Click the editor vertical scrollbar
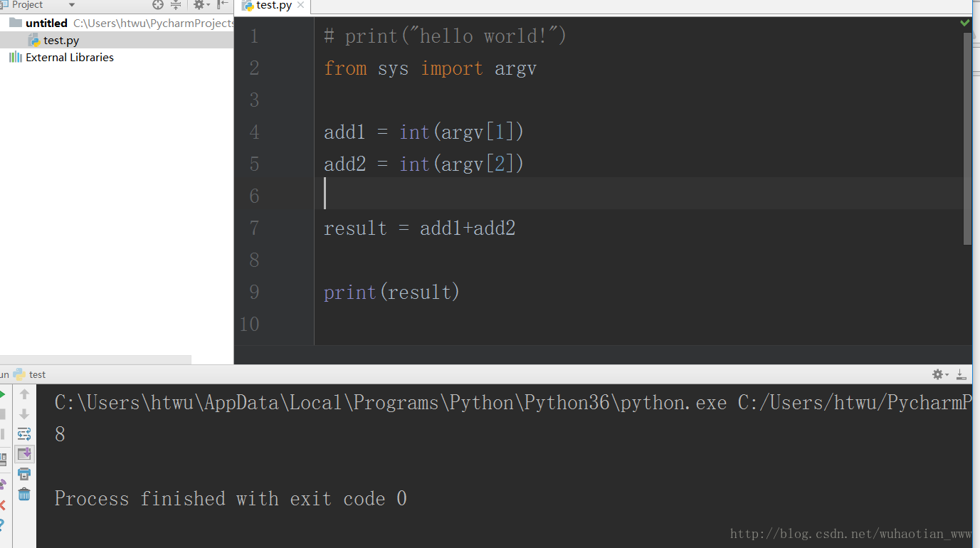This screenshot has height=548, width=980. [967, 139]
